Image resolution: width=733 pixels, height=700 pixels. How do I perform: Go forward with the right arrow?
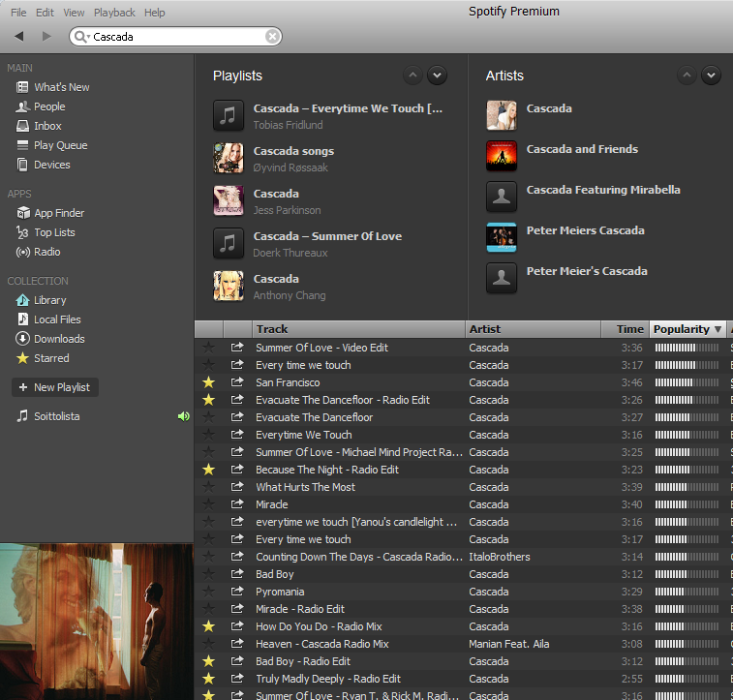tap(46, 36)
